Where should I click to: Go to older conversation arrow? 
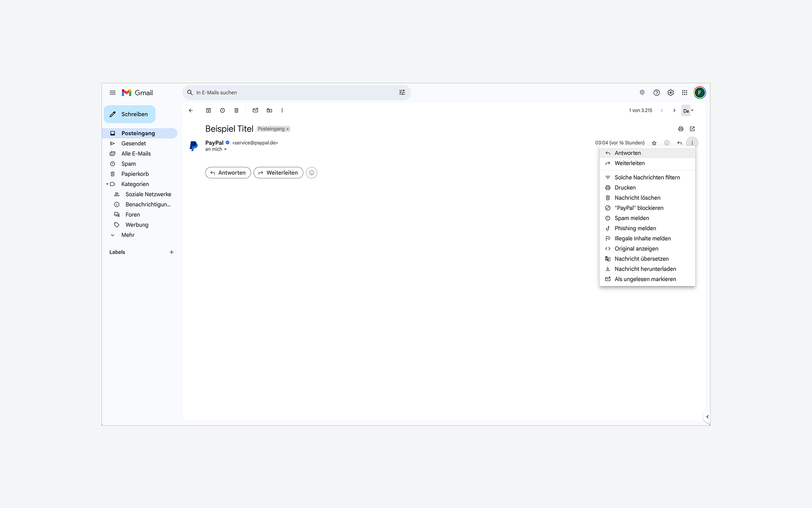(x=674, y=110)
